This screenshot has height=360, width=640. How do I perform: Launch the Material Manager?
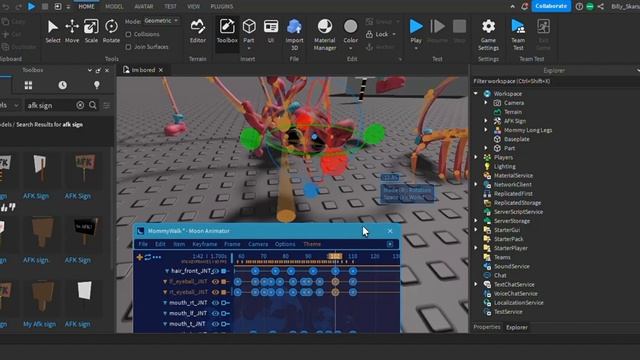click(x=324, y=35)
